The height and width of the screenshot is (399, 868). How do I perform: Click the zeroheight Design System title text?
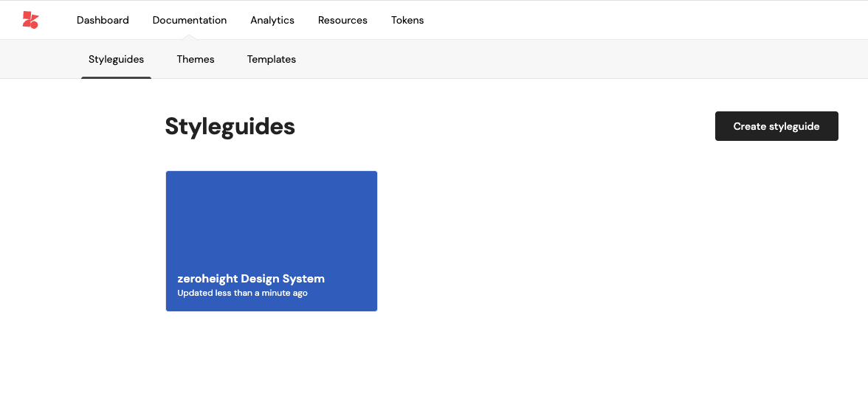click(251, 279)
